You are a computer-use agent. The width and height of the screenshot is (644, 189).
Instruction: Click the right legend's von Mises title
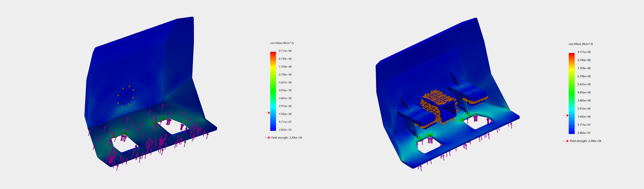580,44
